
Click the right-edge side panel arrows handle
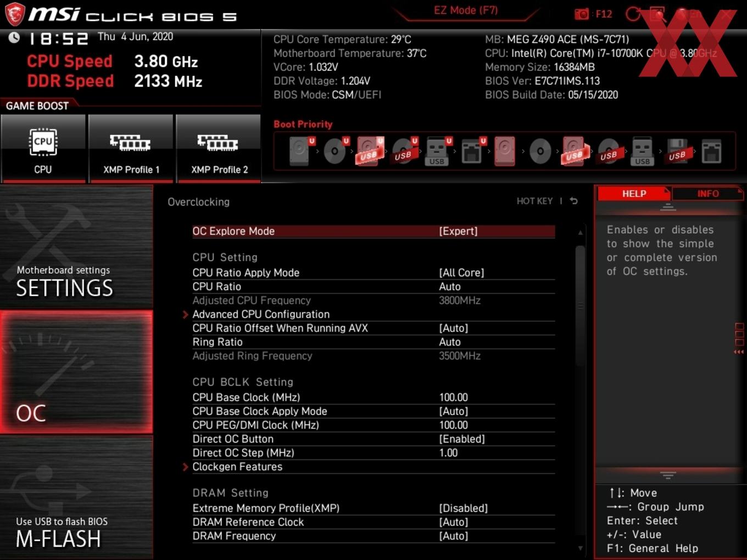pos(739,339)
